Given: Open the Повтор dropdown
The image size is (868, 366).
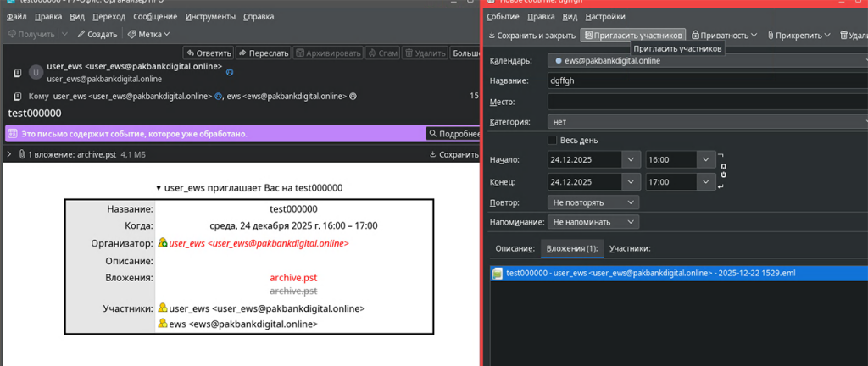Looking at the screenshot, I should 593,203.
